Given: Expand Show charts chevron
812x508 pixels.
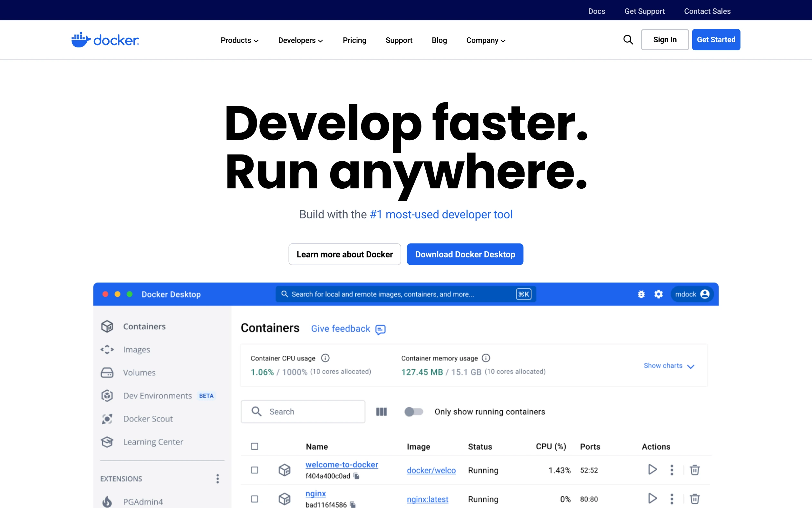Looking at the screenshot, I should click(x=691, y=366).
